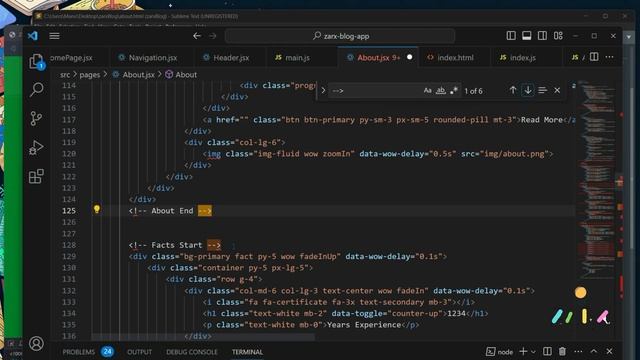Viewport: 640px width, 360px height.
Task: Show code actions lightbulb on line 125
Action: (x=97, y=209)
